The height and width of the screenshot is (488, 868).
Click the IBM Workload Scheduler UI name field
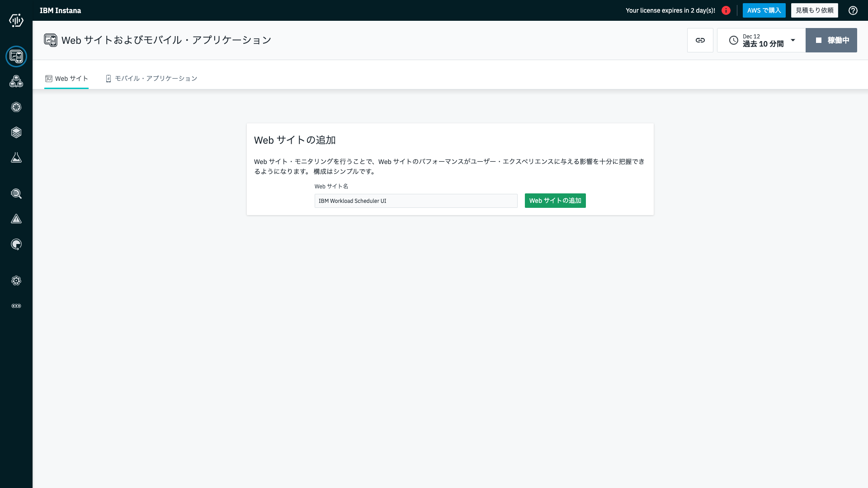click(x=415, y=201)
